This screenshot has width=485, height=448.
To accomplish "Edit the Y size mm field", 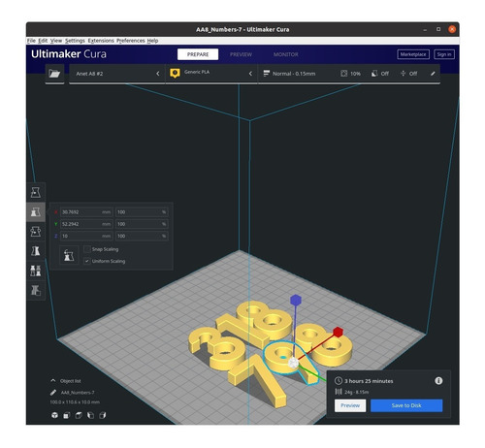I will click(86, 224).
